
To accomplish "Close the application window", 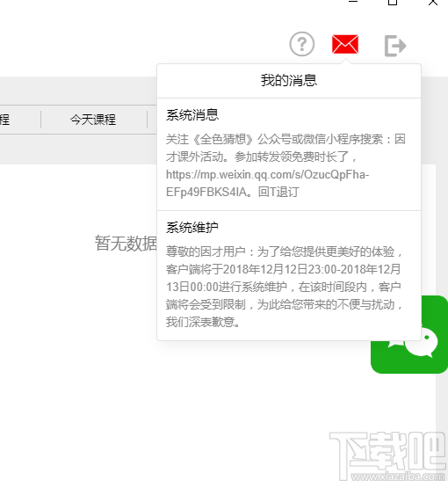I will (433, 2).
